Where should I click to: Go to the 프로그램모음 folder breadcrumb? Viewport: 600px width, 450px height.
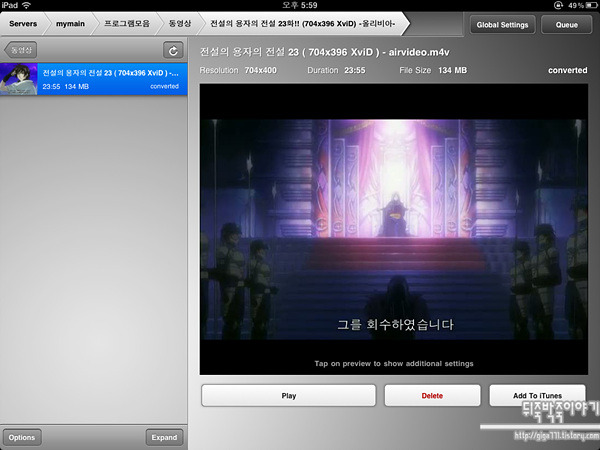(x=127, y=22)
